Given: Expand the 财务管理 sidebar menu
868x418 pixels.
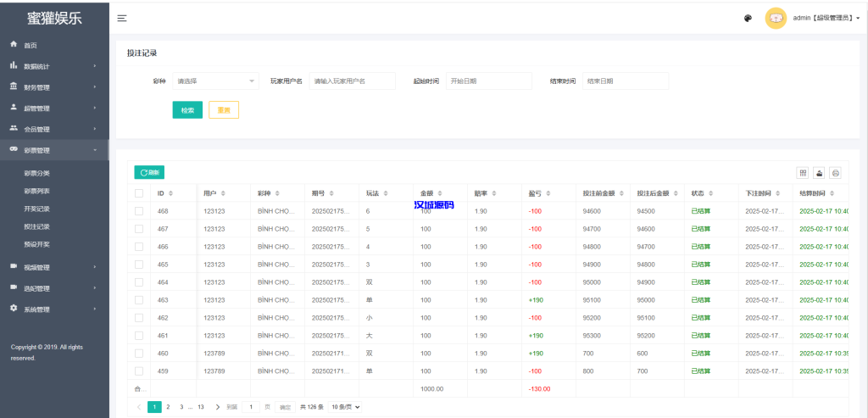Looking at the screenshot, I should pos(54,87).
